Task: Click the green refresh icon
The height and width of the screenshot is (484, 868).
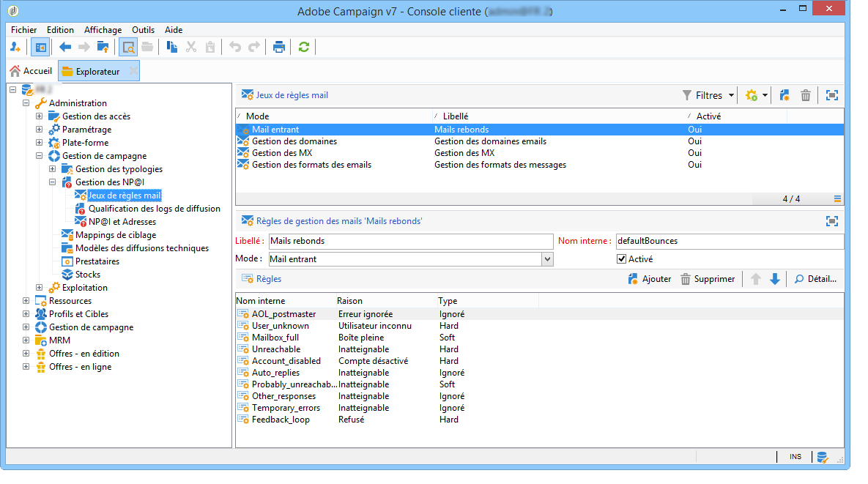Action: tap(303, 48)
